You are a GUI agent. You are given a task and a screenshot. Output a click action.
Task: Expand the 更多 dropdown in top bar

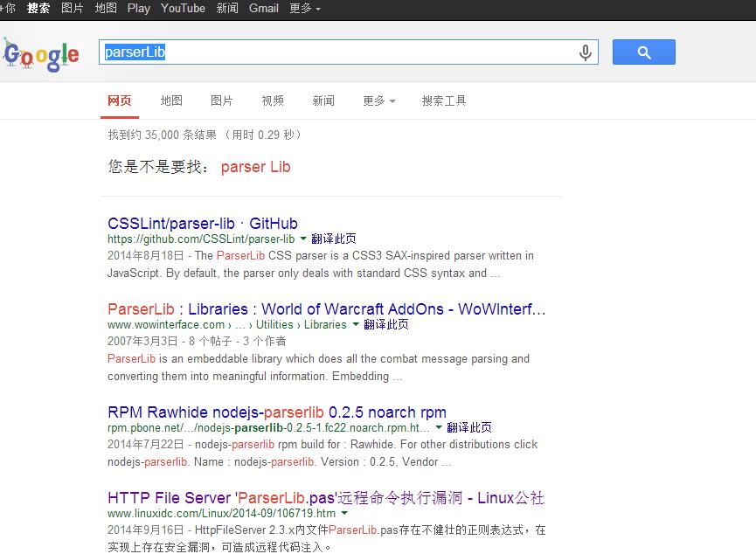coord(304,9)
